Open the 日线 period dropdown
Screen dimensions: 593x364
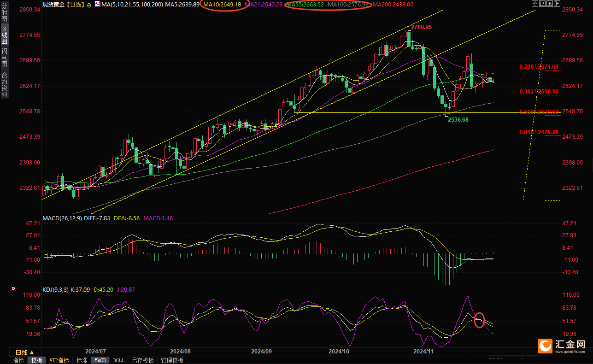point(24,352)
